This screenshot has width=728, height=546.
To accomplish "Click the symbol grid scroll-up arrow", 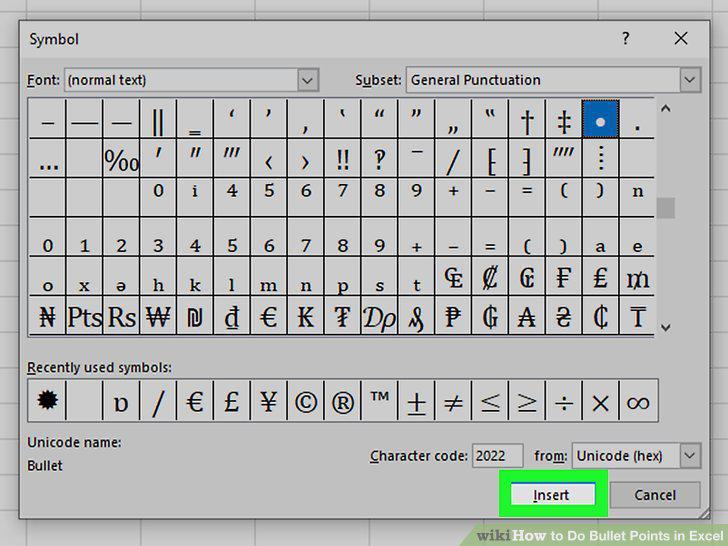I will point(665,109).
